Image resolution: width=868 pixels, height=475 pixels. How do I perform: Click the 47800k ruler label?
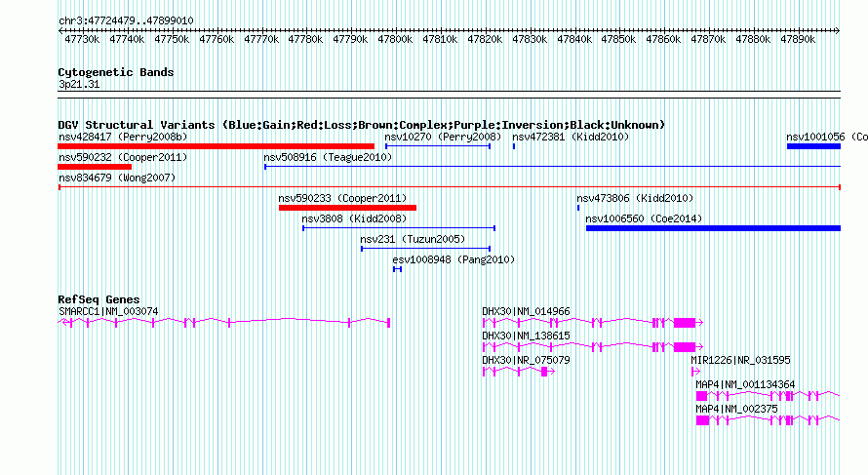click(395, 39)
